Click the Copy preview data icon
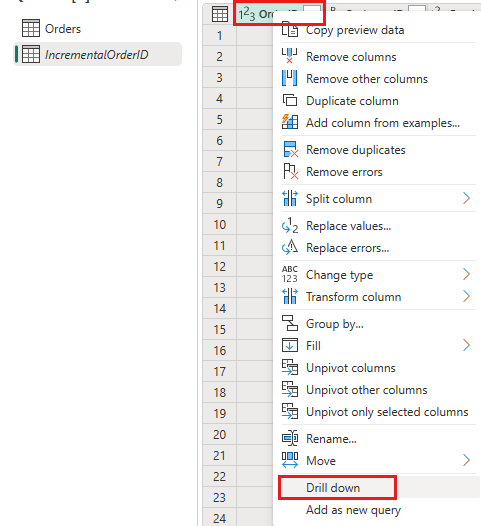 [x=289, y=29]
